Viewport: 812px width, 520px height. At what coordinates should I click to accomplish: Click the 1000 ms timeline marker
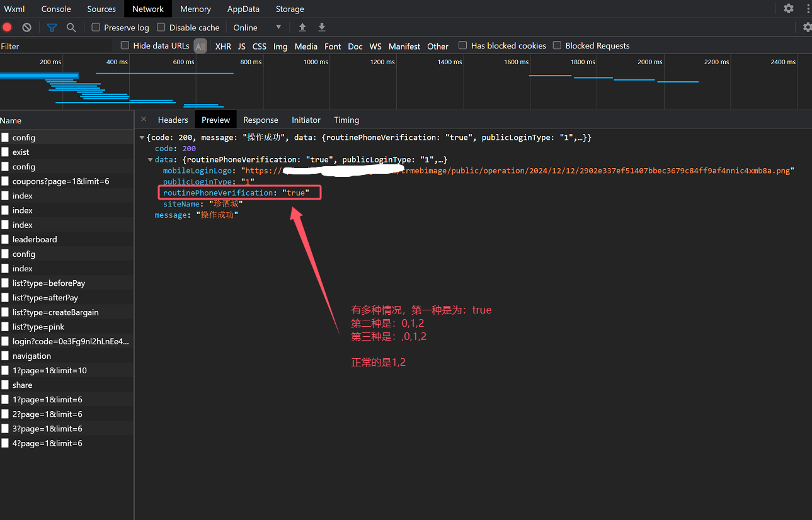316,62
